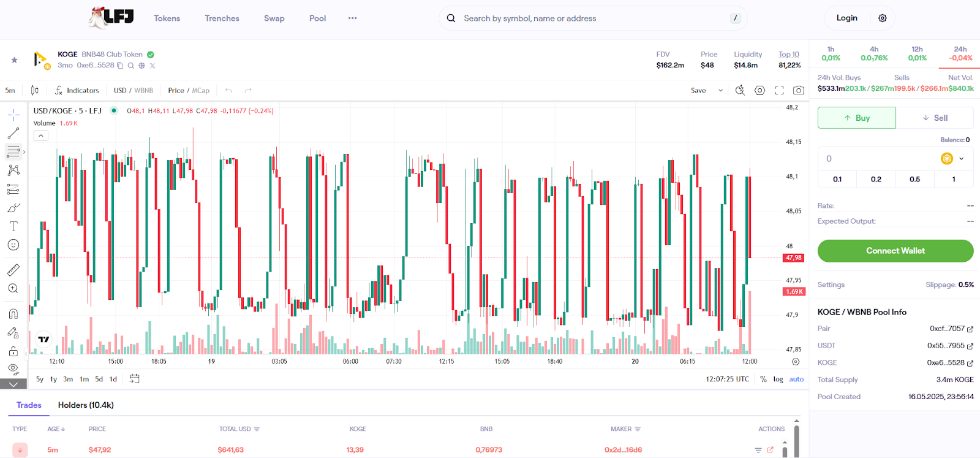Screen dimensions: 980x458
Task: Select the pattern drawing tool
Action: pyautogui.click(x=13, y=170)
